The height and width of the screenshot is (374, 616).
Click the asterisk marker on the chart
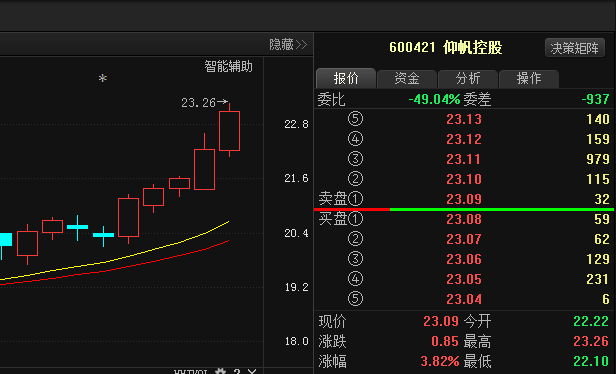103,78
